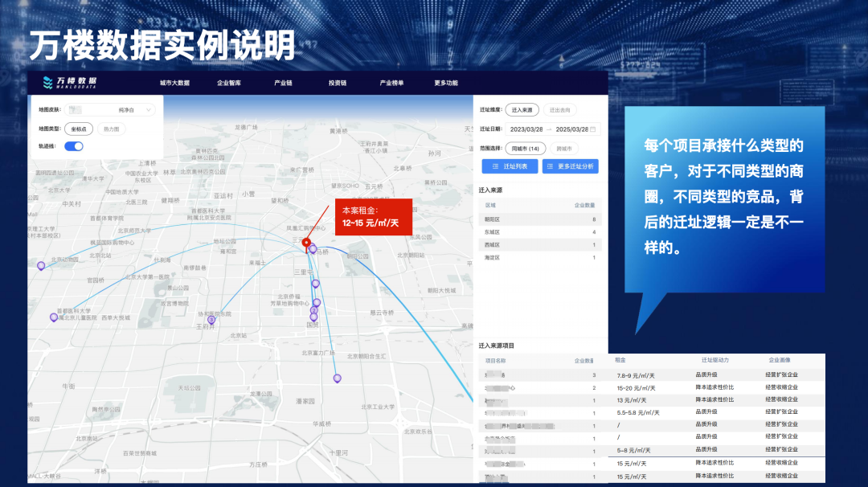The width and height of the screenshot is (868, 487).
Task: Select the 跨城市 range option
Action: [564, 149]
